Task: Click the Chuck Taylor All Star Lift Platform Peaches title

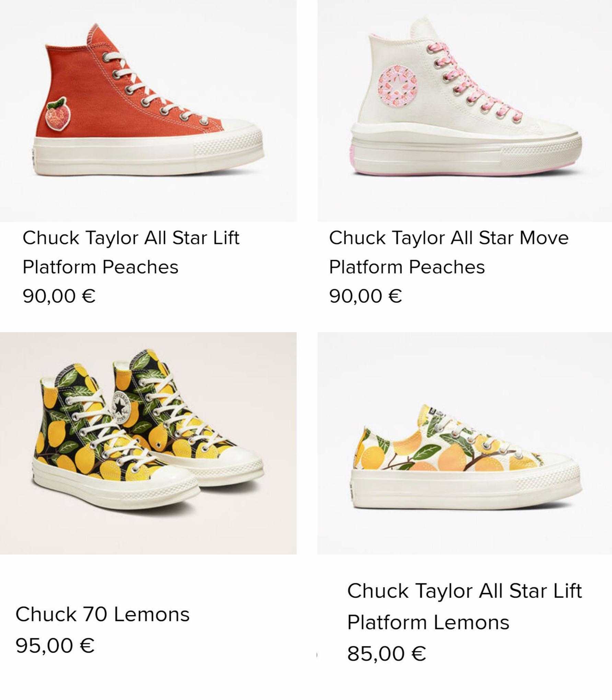Action: [131, 252]
